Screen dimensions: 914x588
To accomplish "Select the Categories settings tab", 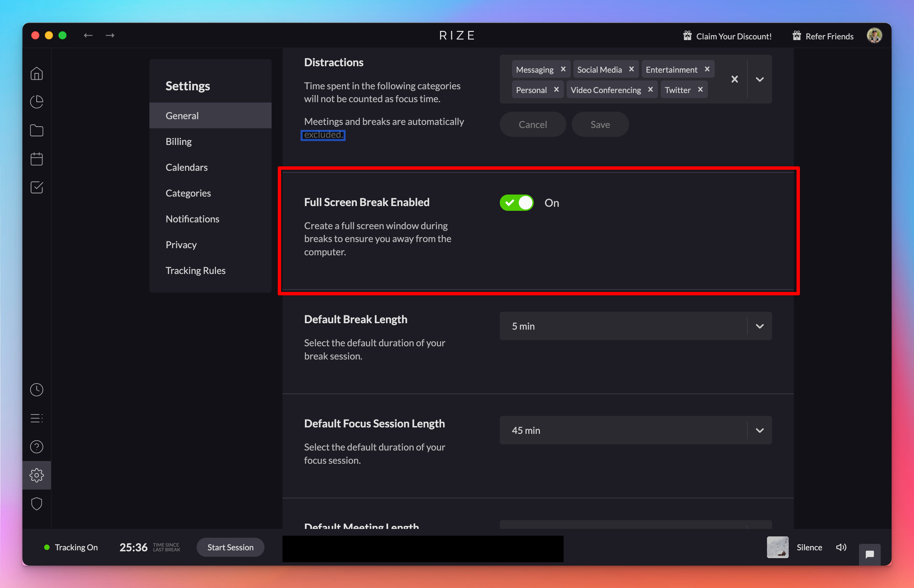I will point(211,193).
